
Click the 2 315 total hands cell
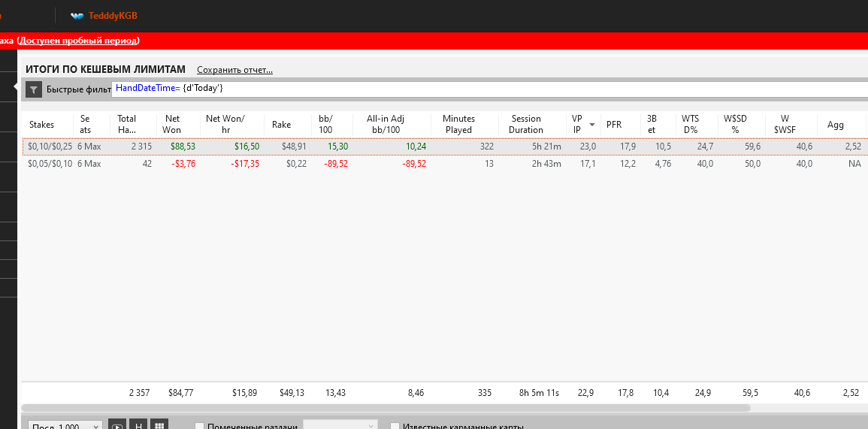pyautogui.click(x=141, y=147)
